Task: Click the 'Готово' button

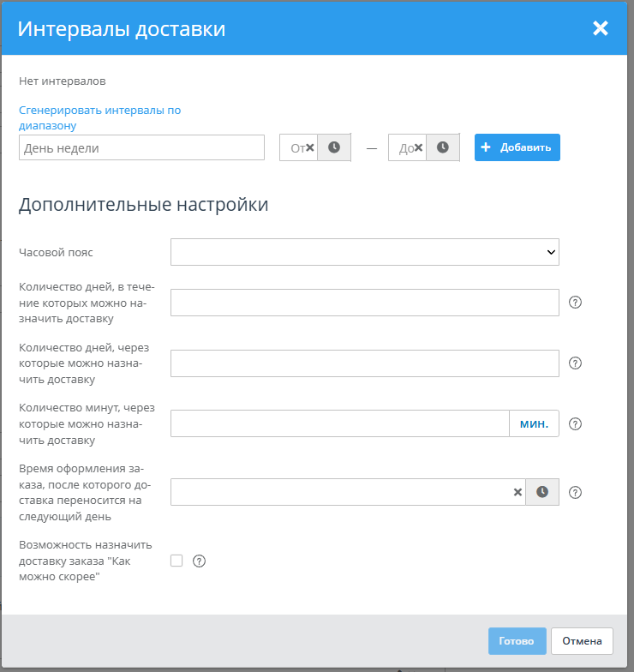Action: tap(517, 641)
